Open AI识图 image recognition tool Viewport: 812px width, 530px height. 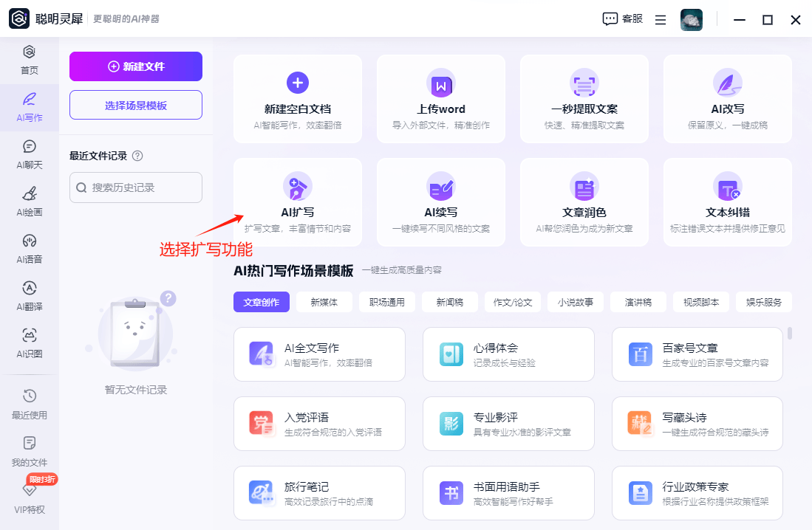[30, 344]
